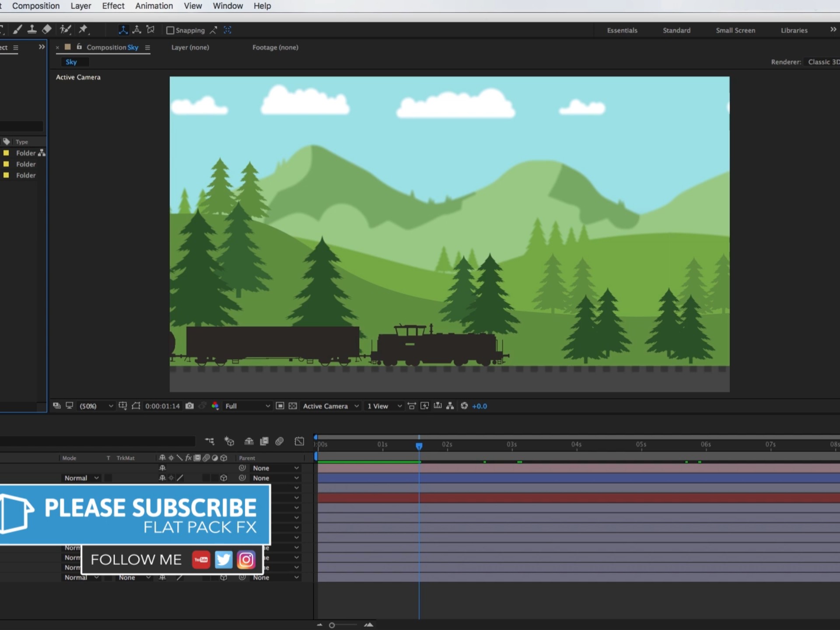Screen dimensions: 840x630
Task: Select the Roto Brush tool
Action: pyautogui.click(x=66, y=30)
